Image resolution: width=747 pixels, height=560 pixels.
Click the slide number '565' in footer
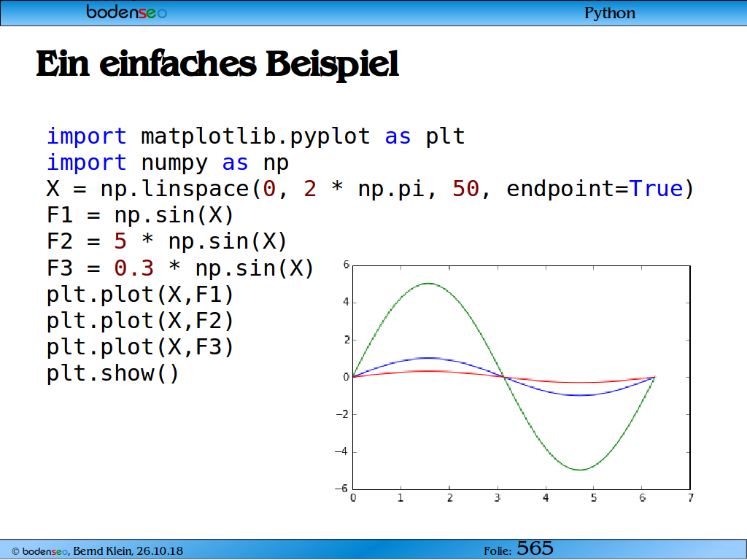pos(535,548)
